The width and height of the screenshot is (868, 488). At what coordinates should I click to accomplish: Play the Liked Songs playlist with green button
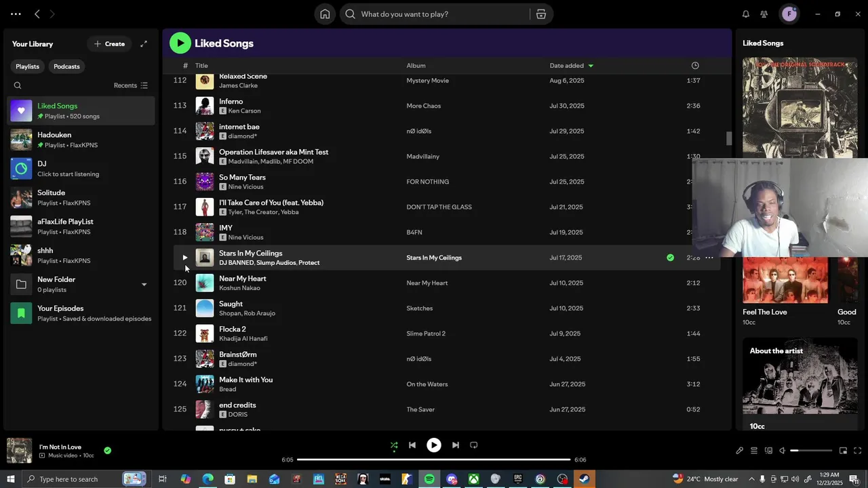[x=180, y=43]
